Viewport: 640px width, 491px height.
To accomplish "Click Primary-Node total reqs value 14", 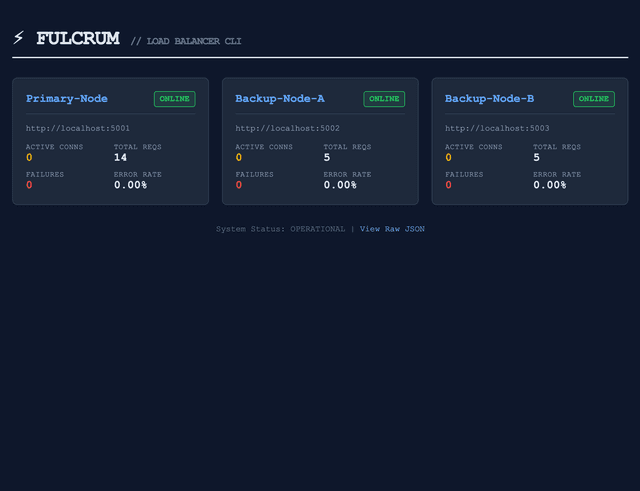I will pyautogui.click(x=120, y=158).
